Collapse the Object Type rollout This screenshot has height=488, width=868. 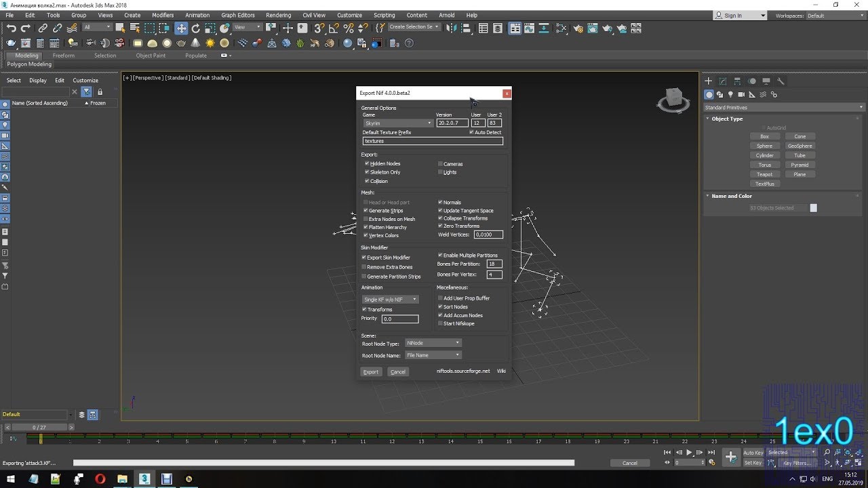point(727,119)
